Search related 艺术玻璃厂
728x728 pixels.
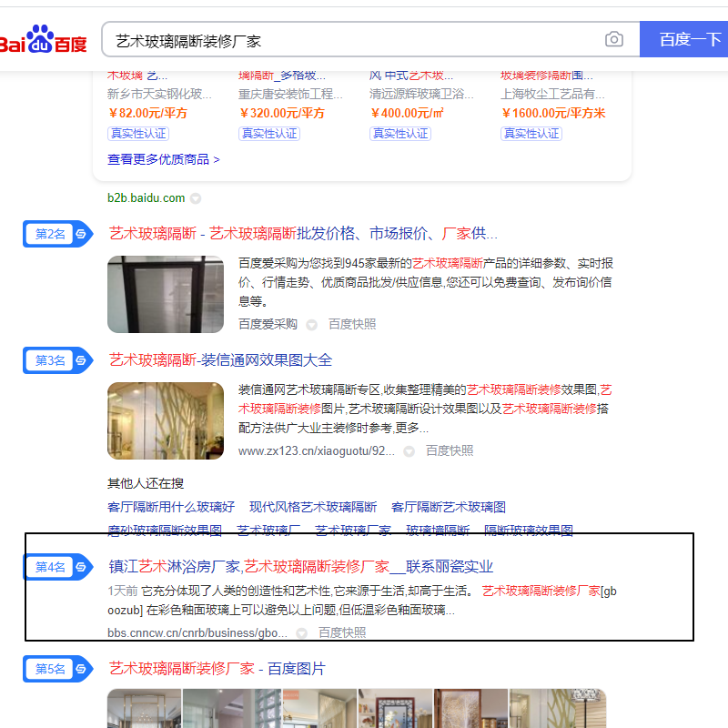[x=268, y=531]
